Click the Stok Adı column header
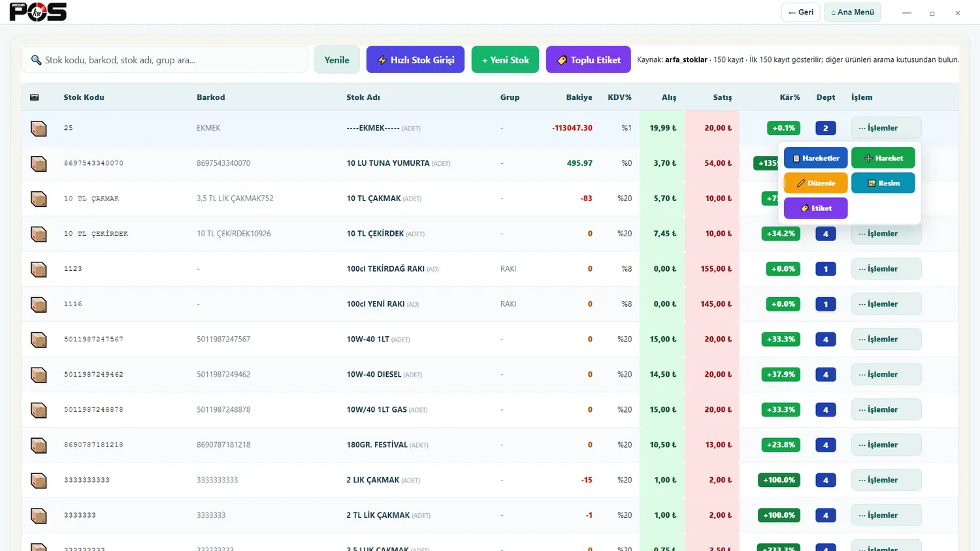Image resolution: width=980 pixels, height=551 pixels. pos(363,97)
